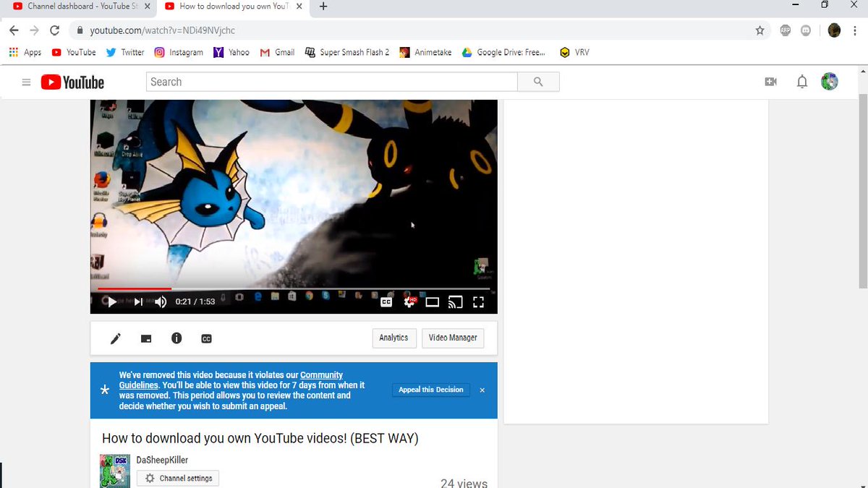
Task: Open YouTube bookmark
Action: [74, 52]
